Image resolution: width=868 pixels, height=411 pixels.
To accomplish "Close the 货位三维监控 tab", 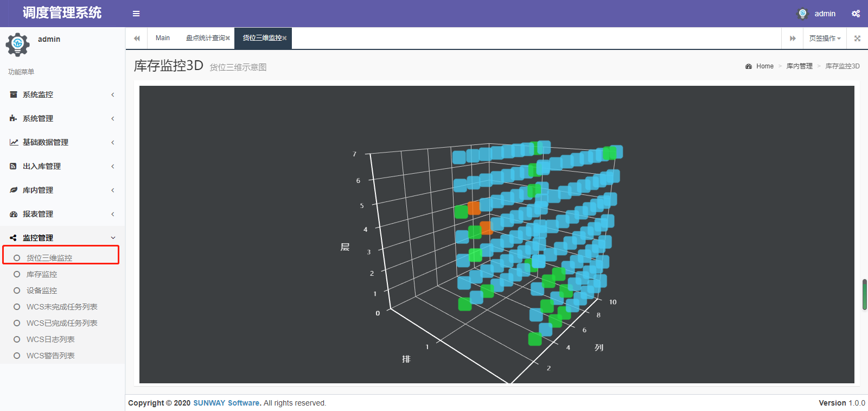I will [284, 39].
